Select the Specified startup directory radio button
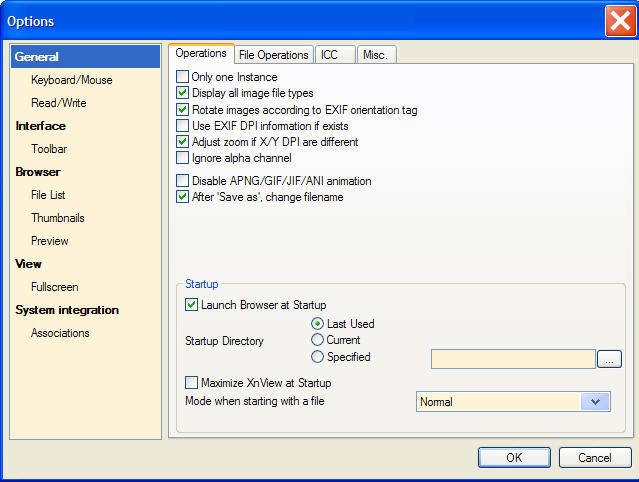The image size is (639, 482). coord(317,357)
